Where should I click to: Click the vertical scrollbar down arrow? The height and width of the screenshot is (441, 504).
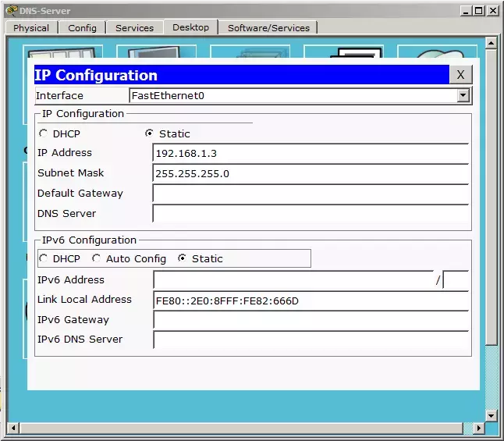(492, 415)
